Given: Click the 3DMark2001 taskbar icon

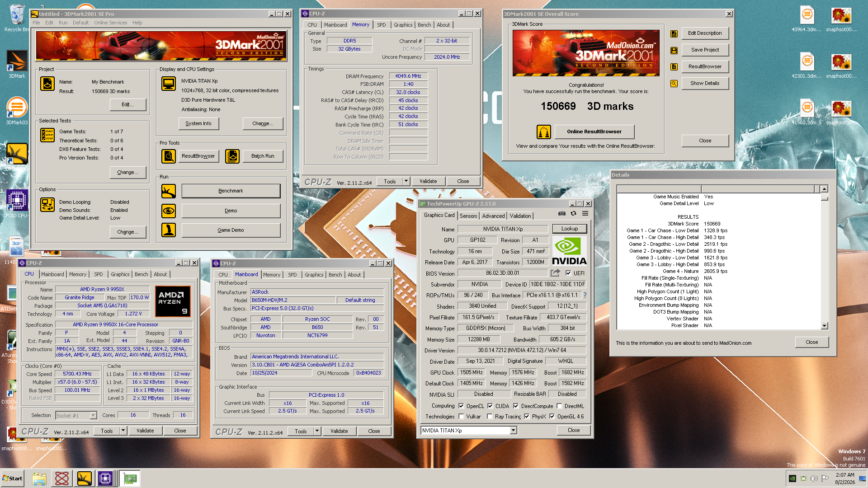Looking at the screenshot, I should [x=85, y=479].
